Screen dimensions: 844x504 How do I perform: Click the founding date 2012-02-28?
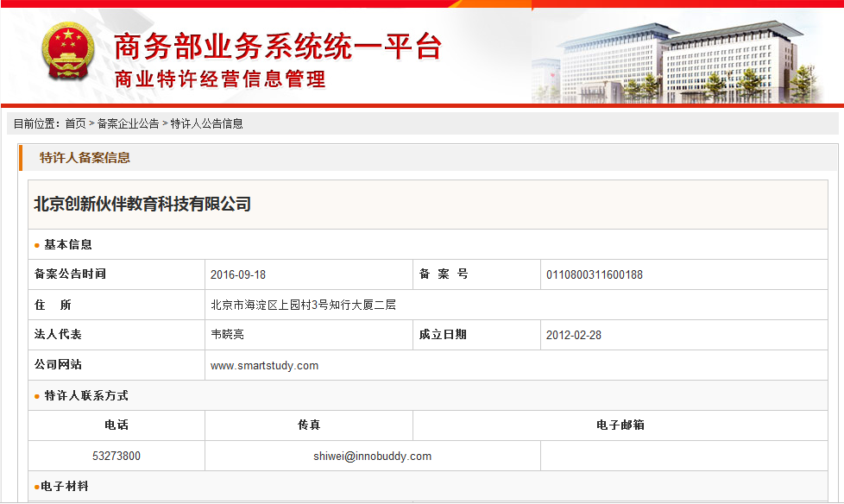574,335
